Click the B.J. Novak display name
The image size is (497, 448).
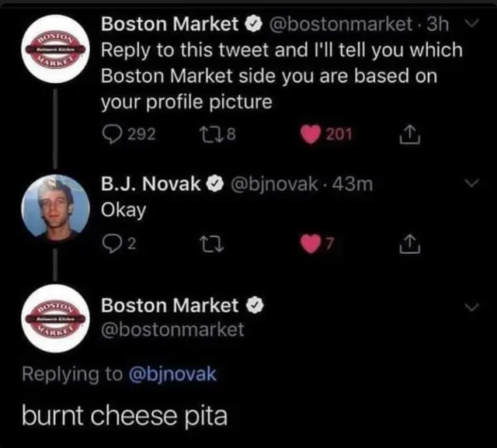tap(151, 185)
